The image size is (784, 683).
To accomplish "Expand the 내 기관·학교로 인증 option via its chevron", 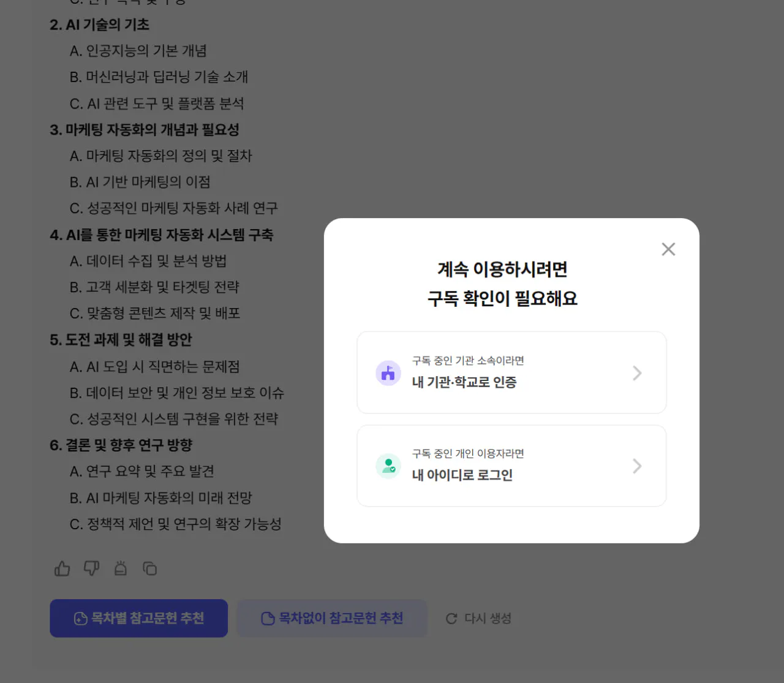I will 637,372.
